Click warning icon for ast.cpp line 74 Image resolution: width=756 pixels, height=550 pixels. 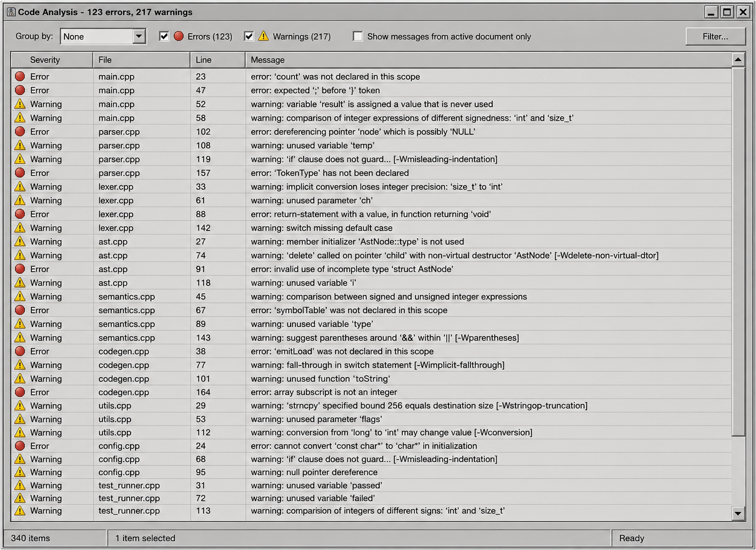(x=20, y=256)
